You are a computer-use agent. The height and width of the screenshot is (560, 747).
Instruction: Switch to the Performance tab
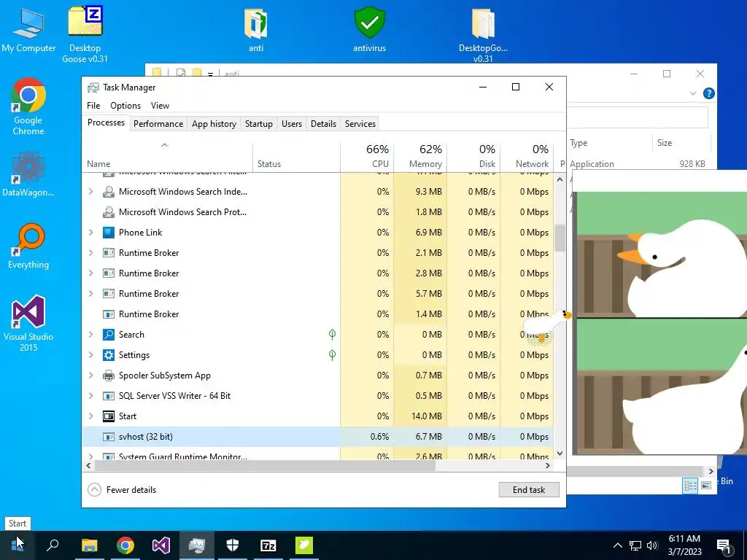click(158, 124)
